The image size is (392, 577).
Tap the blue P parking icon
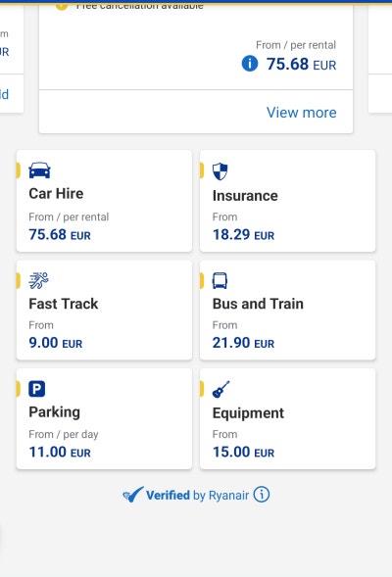[x=37, y=389]
